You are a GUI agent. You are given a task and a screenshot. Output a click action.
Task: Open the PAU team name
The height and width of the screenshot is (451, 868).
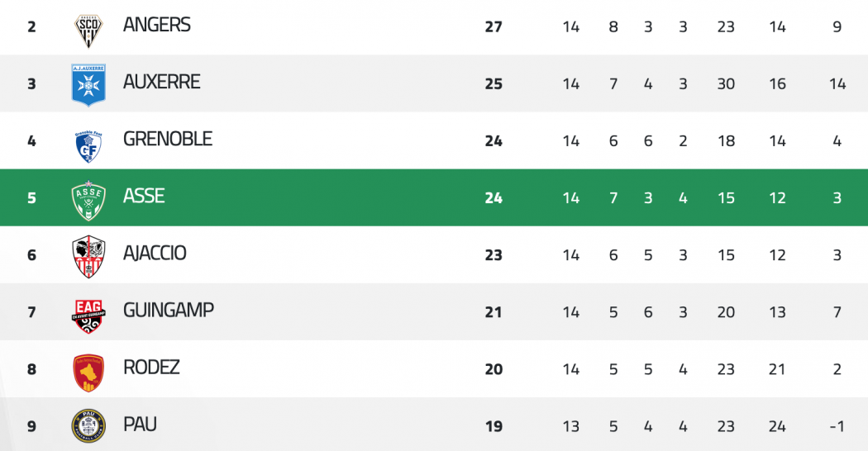(x=140, y=425)
